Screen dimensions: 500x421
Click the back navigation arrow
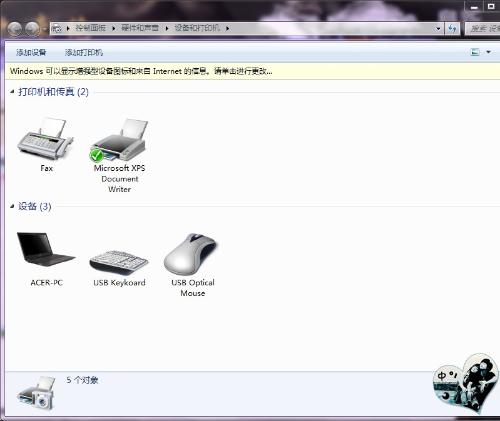click(15, 29)
